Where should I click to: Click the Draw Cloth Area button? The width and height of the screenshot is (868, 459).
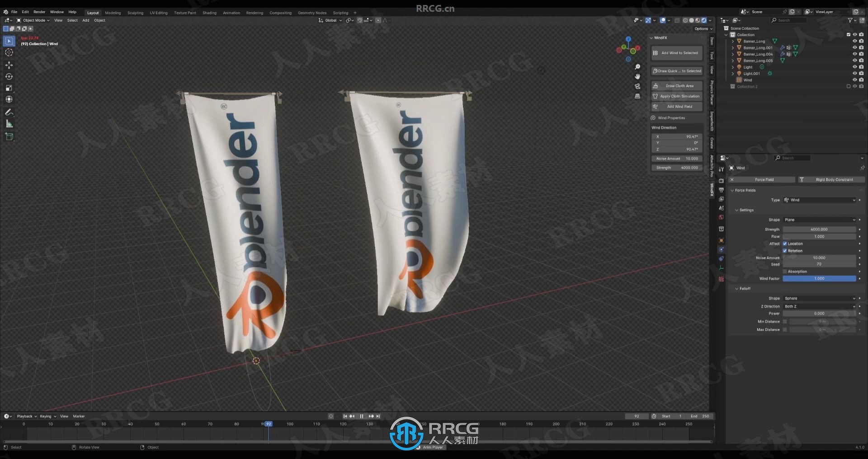click(x=677, y=86)
